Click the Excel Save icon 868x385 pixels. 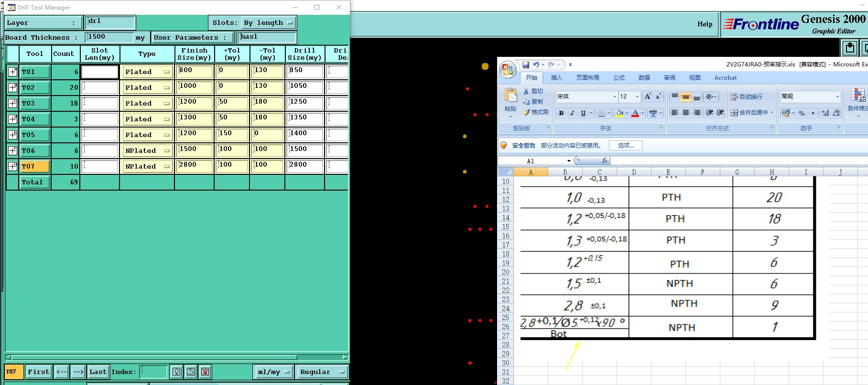[x=526, y=64]
